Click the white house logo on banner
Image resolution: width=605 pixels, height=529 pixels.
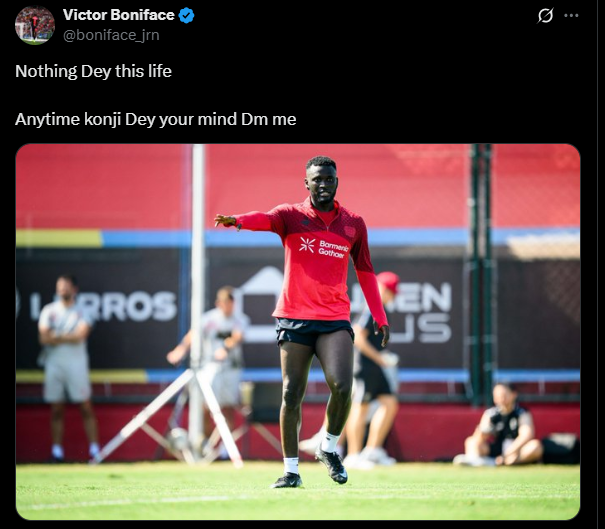point(260,304)
